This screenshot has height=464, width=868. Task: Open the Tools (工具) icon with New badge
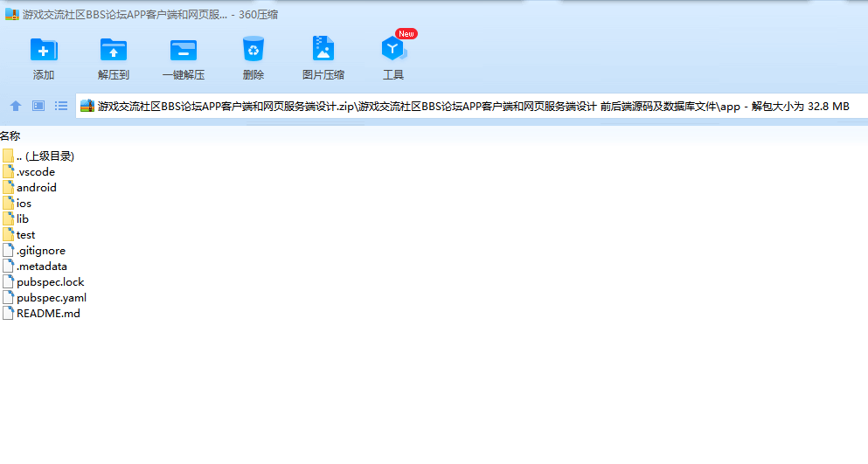(x=393, y=49)
